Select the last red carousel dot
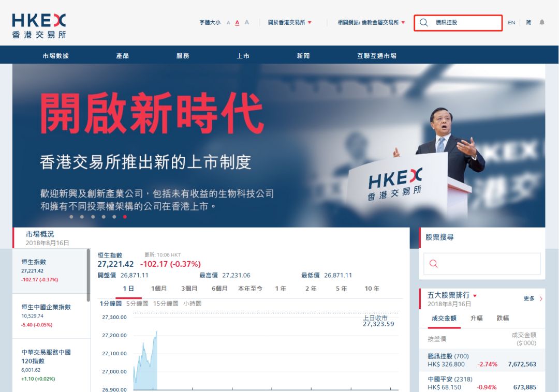This screenshot has height=392, width=559. [125, 217]
